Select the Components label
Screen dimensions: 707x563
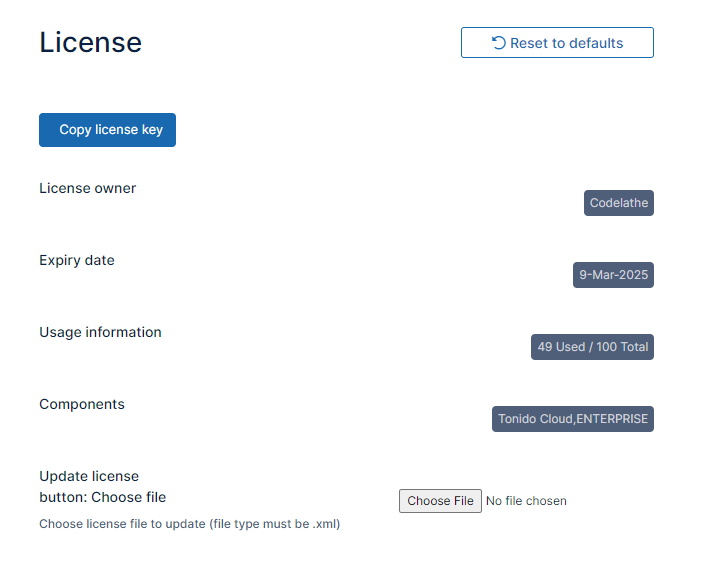pyautogui.click(x=82, y=404)
